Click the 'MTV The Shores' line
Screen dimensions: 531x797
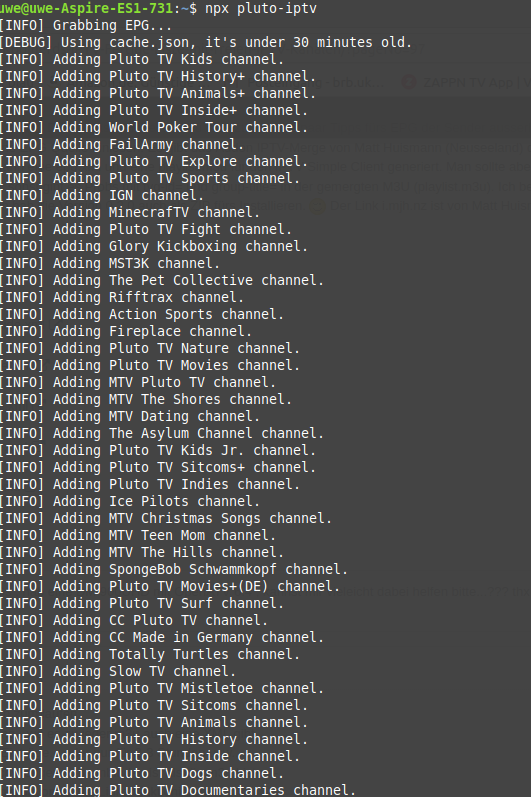(146, 400)
